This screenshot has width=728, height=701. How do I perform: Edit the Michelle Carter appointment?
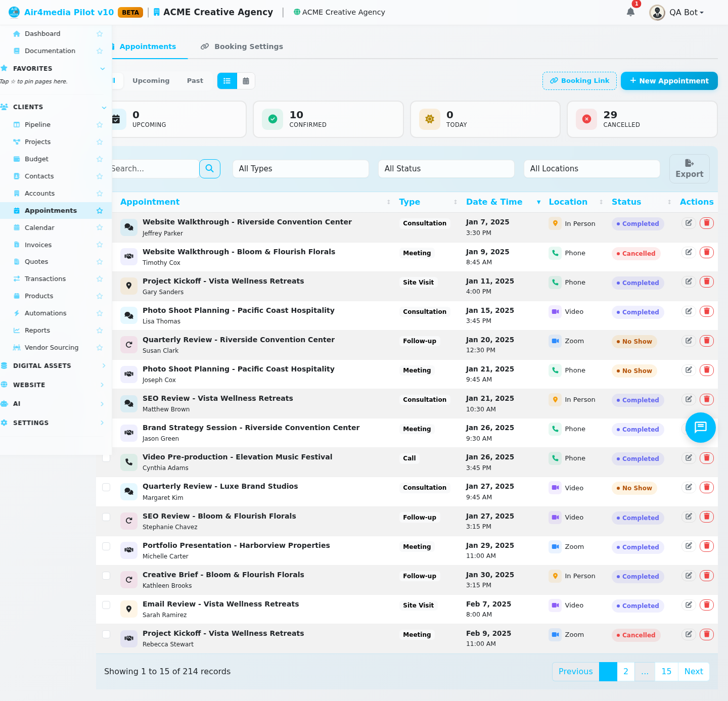689,546
